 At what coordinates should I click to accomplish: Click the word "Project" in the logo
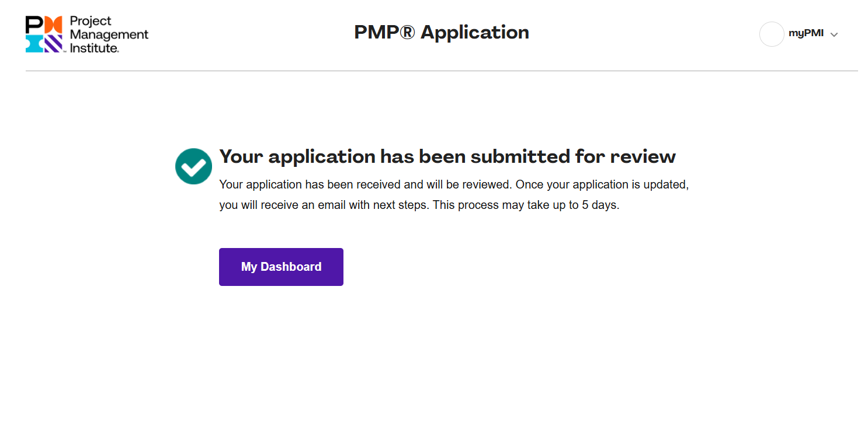click(x=90, y=21)
